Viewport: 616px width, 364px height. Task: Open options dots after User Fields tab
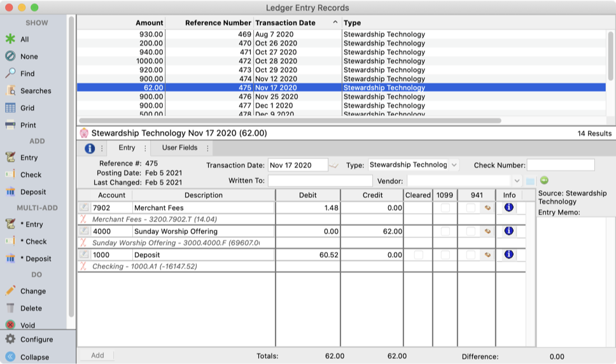(207, 148)
